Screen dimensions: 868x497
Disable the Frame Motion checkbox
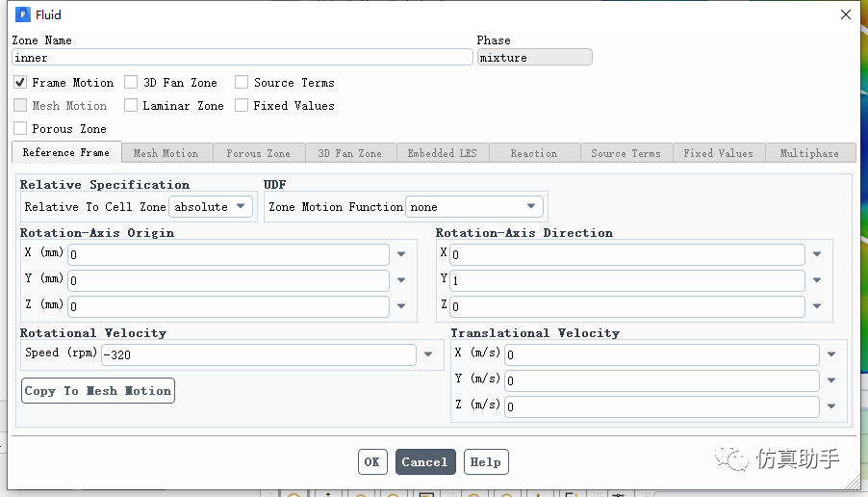pyautogui.click(x=20, y=83)
